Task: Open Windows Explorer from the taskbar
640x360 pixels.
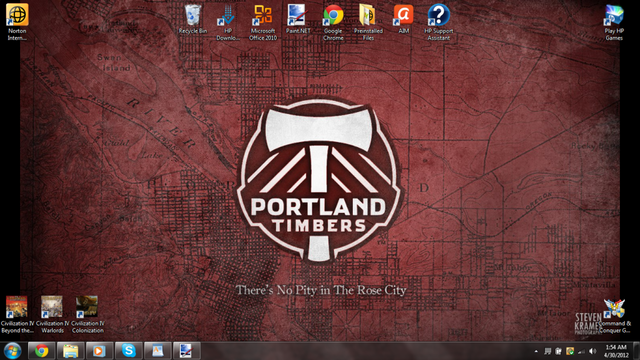Action: tap(70, 351)
